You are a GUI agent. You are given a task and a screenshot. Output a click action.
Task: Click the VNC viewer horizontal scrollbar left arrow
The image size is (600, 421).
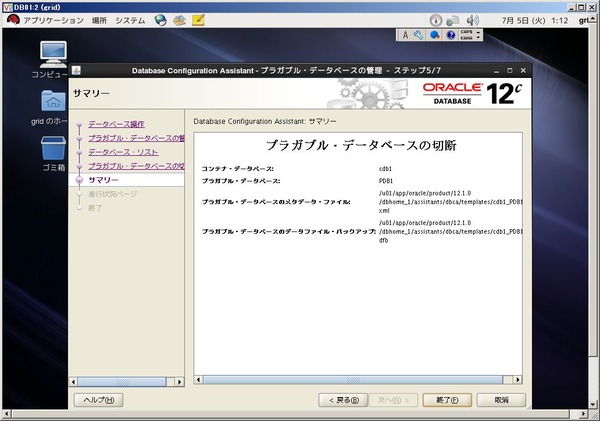(x=7, y=414)
